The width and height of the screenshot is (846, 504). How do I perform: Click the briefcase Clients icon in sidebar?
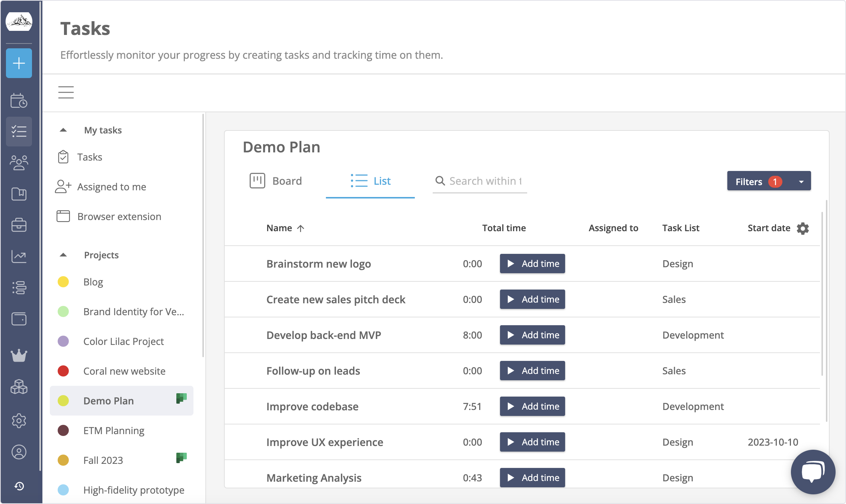pos(19,225)
